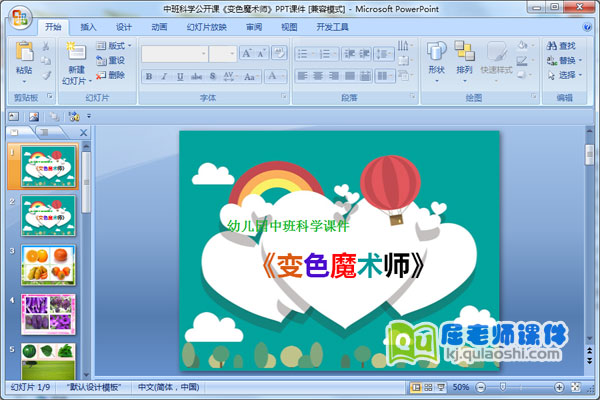Open the Arrange (排列) menu

[x=464, y=62]
